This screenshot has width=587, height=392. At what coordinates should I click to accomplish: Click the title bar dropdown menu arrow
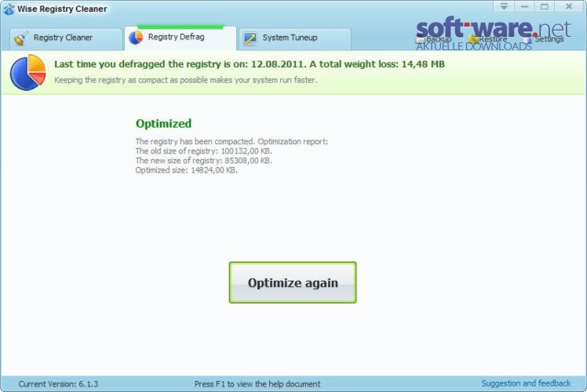tap(504, 6)
